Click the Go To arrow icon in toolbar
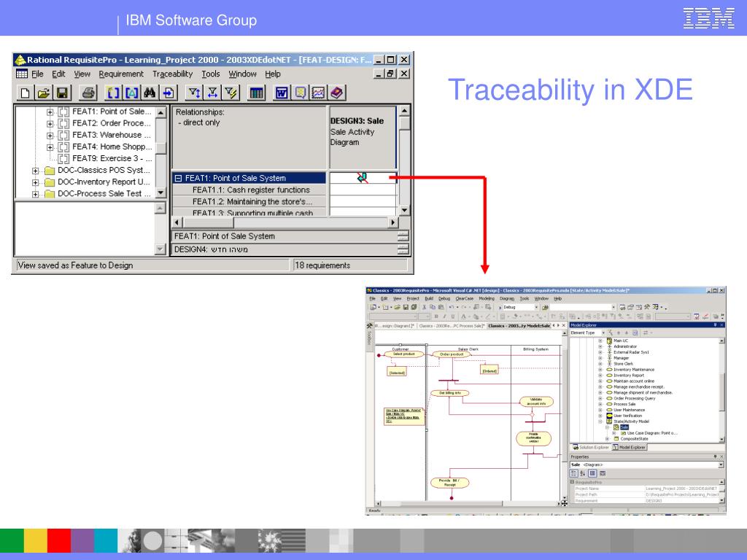747x560 pixels. coord(169,93)
